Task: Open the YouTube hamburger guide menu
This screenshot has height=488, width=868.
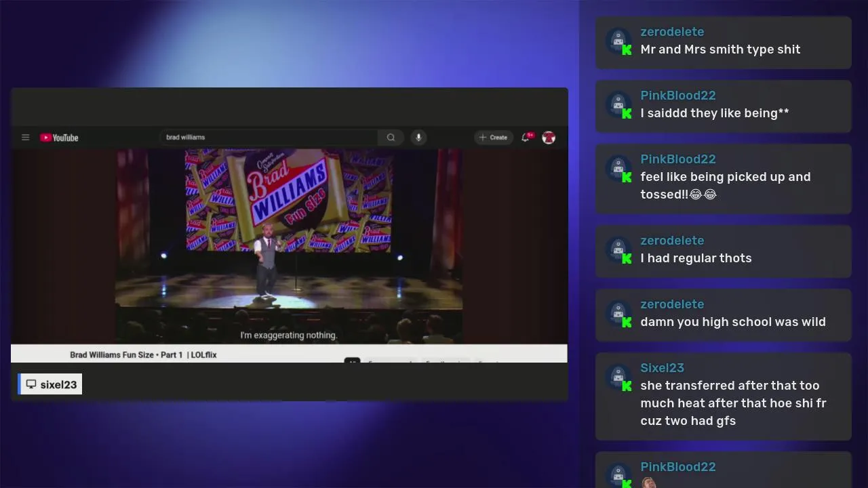Action: (x=25, y=138)
